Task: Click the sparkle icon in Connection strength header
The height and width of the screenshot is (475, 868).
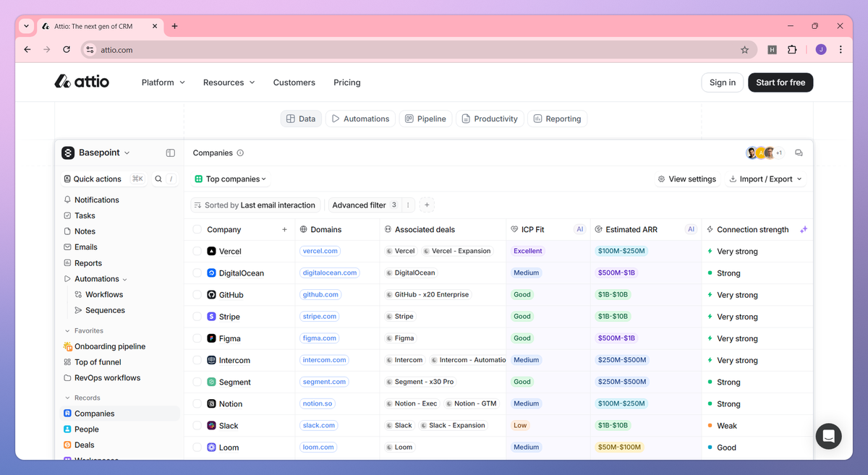Action: tap(804, 230)
